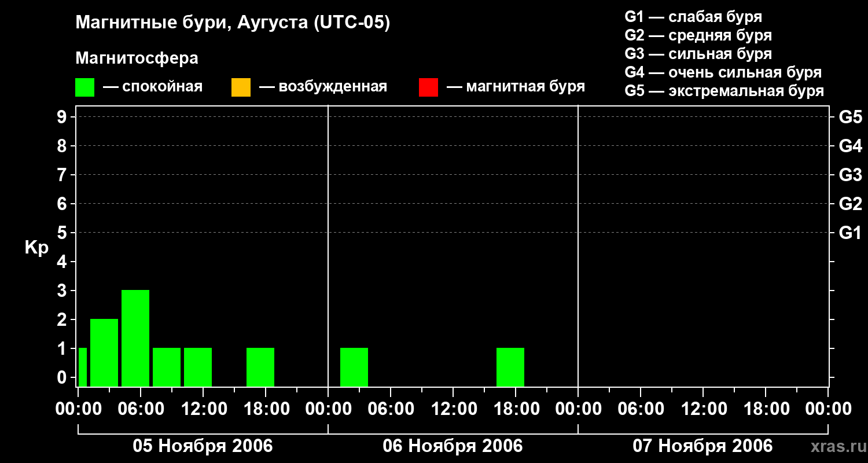868x463 pixels.
Task: Select the Kp 2 bar on 05 November
Action: pos(104,352)
